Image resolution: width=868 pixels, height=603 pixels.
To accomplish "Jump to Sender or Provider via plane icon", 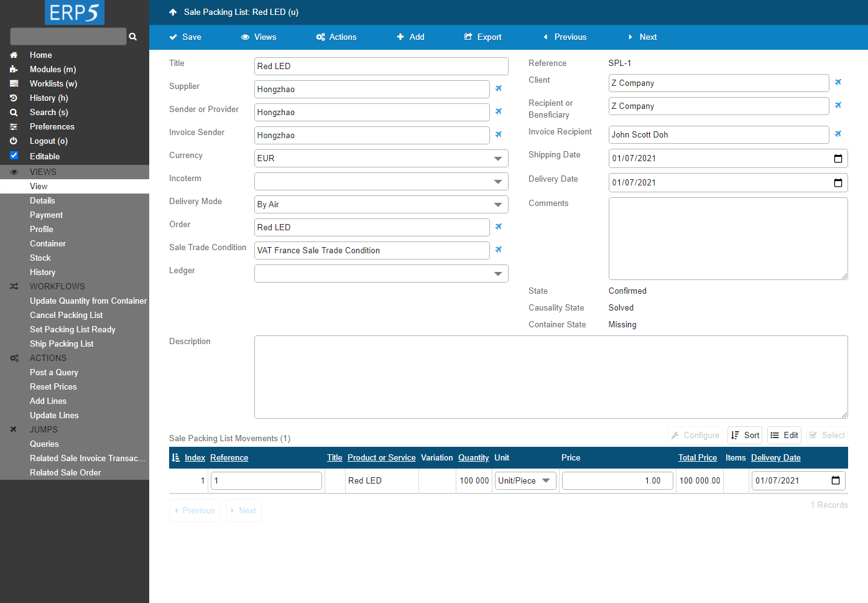I will (x=499, y=111).
